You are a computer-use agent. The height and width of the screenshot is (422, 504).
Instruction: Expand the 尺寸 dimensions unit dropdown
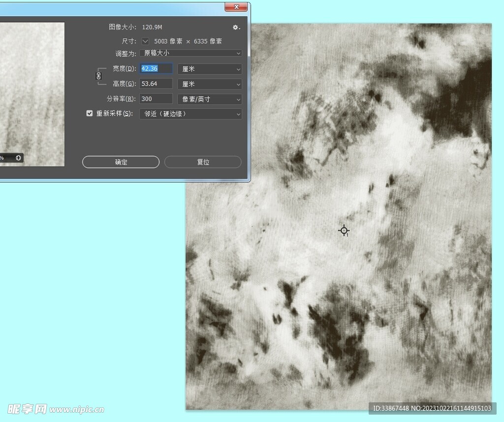145,41
